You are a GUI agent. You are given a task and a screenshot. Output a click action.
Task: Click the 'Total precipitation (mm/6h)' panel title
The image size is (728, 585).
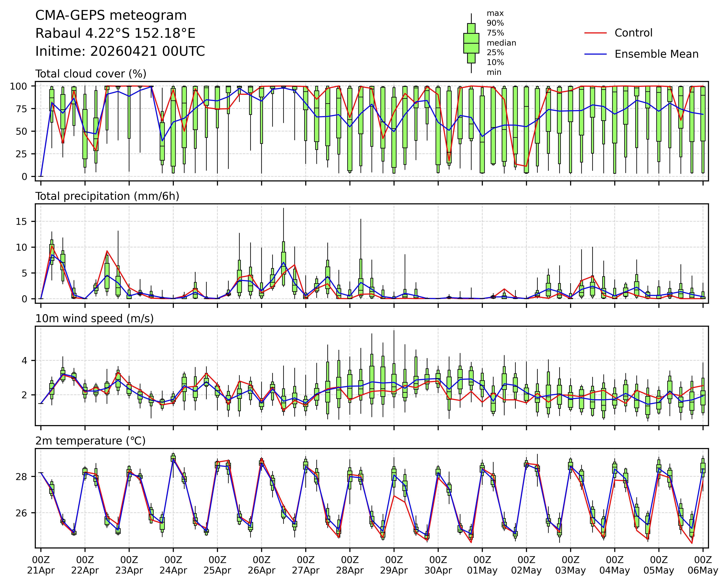tap(107, 196)
